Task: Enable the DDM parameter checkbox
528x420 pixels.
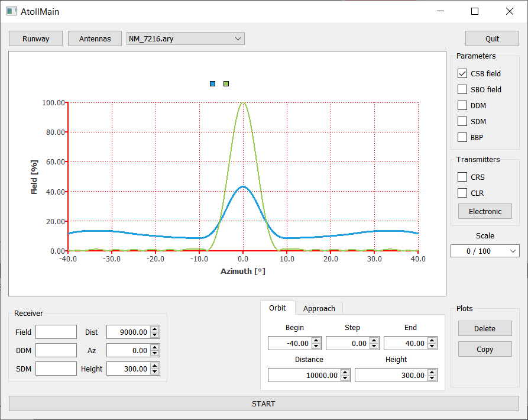Action: 462,106
